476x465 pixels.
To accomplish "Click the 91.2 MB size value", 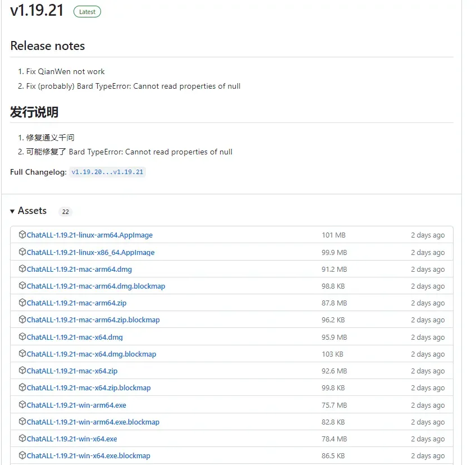I will coord(334,270).
